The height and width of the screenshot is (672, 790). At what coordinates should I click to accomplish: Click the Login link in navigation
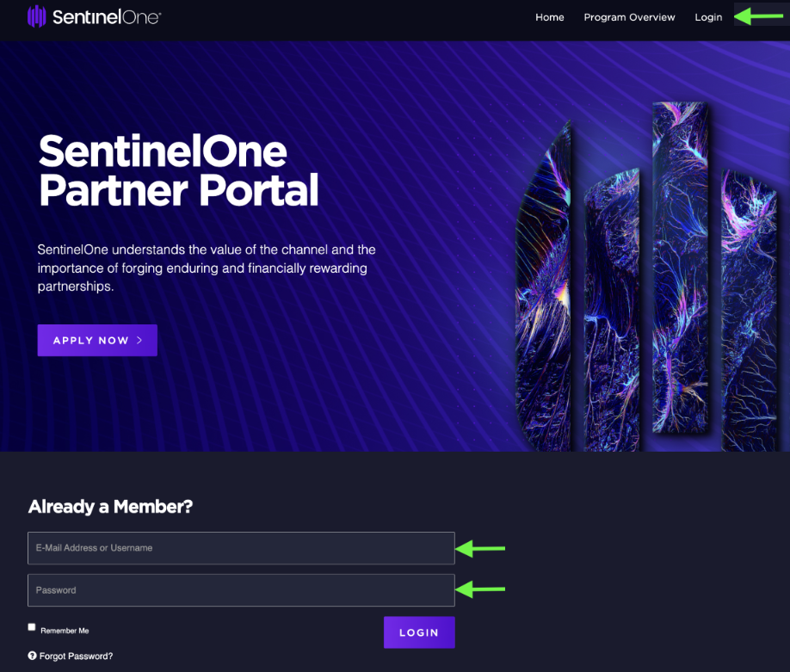pyautogui.click(x=708, y=17)
